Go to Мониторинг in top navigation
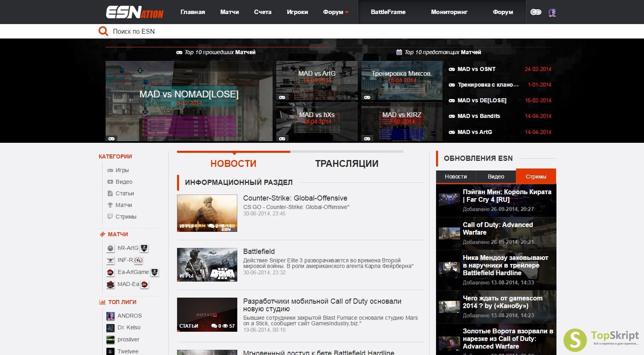The width and height of the screenshot is (644, 355). [x=449, y=12]
